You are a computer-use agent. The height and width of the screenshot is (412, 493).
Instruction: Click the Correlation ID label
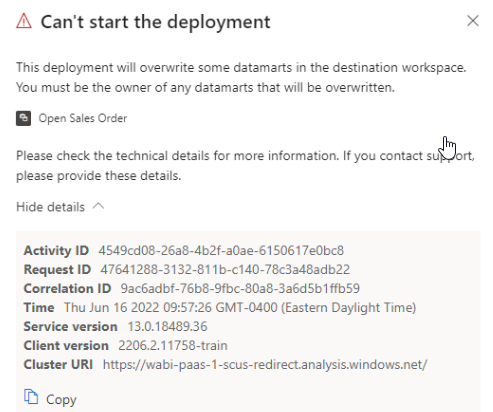(67, 289)
